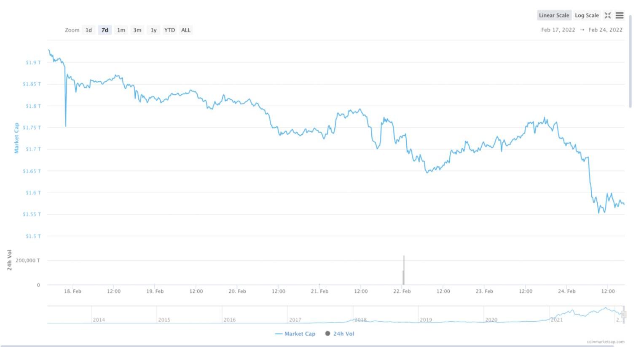Toggle fullscreen chart view icon
644x347 pixels.
click(x=607, y=16)
